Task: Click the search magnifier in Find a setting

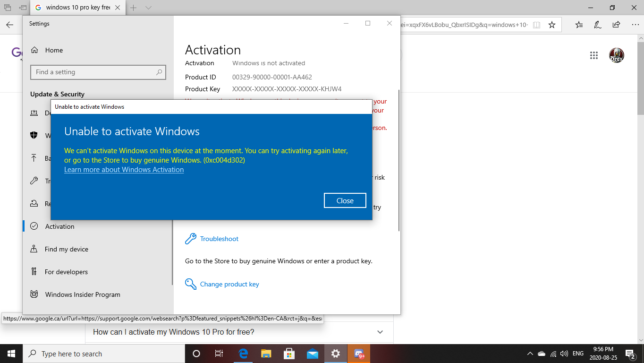Action: [159, 72]
